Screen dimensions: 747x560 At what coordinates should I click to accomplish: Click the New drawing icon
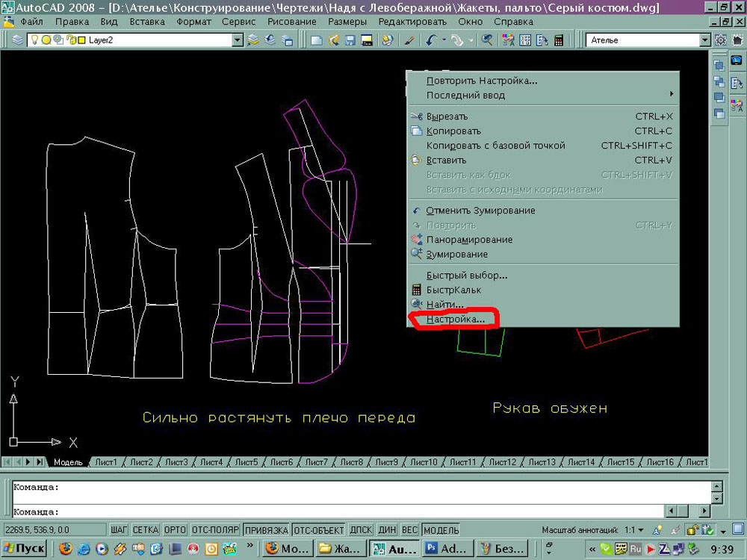coord(316,40)
